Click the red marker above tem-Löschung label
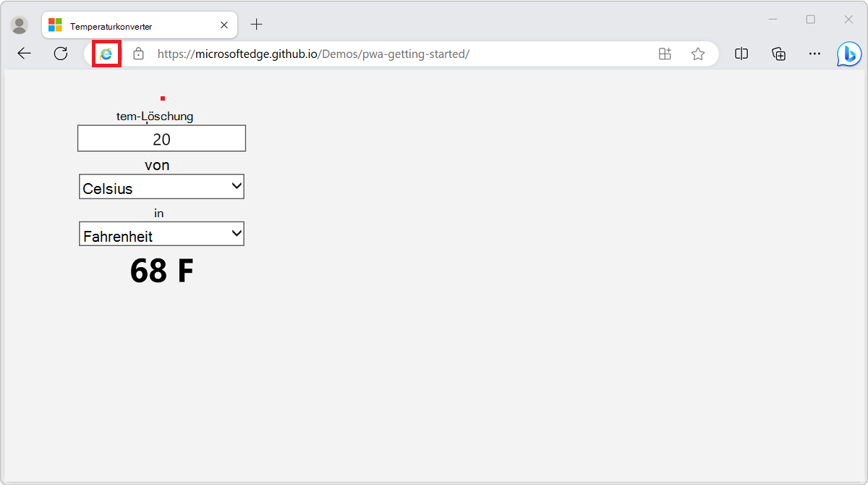 (x=162, y=98)
